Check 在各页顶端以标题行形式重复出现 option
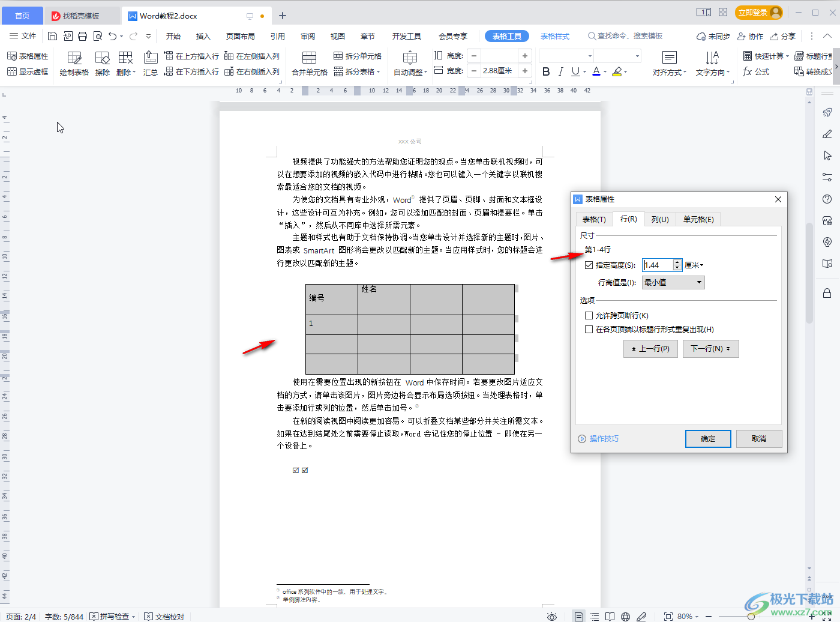This screenshot has width=840, height=622. [x=589, y=329]
